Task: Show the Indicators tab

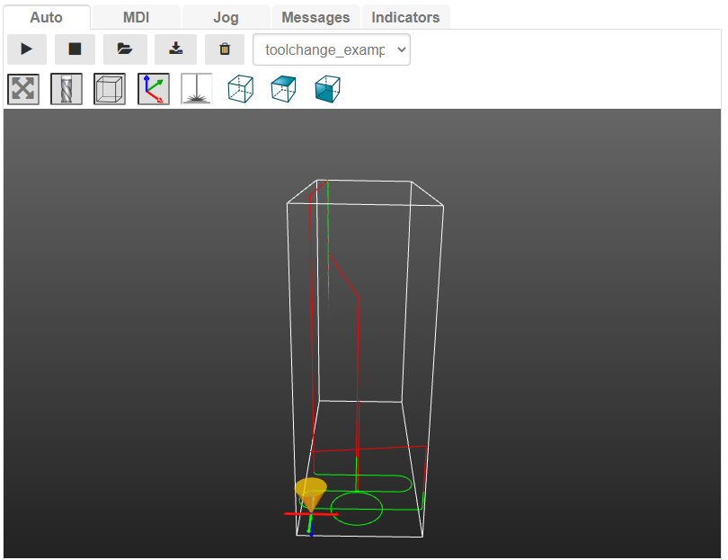Action: click(x=405, y=17)
